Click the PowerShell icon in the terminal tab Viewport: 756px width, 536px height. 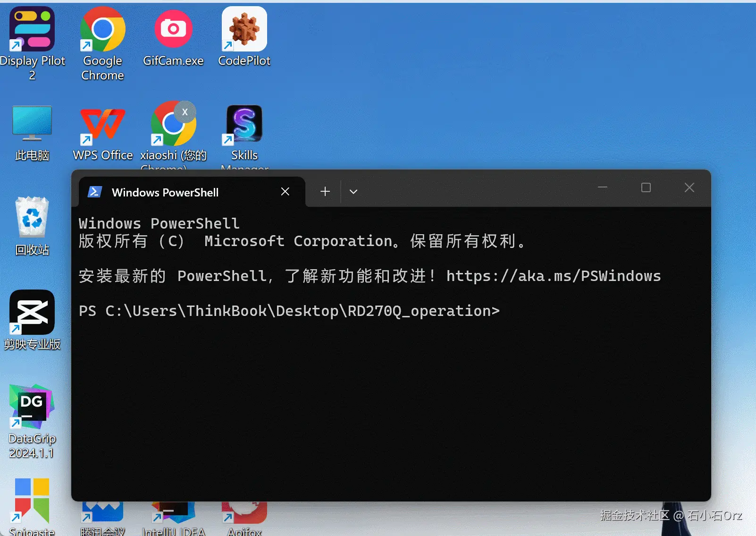[95, 192]
